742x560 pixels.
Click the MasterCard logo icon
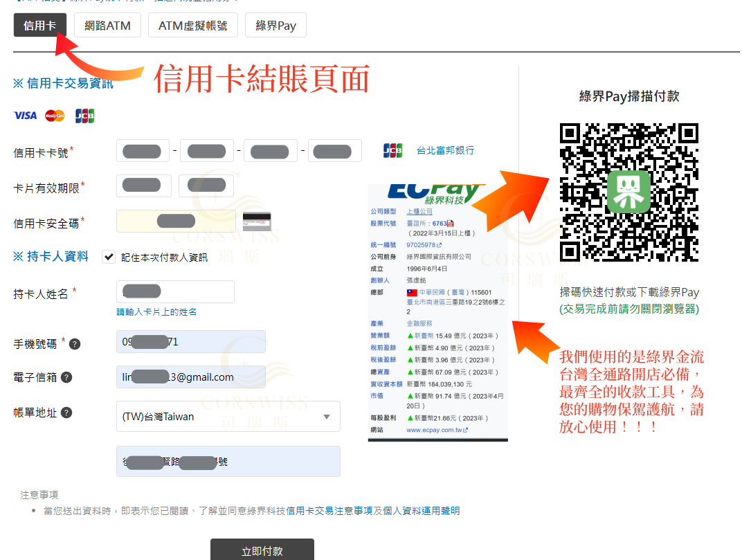pyautogui.click(x=55, y=116)
